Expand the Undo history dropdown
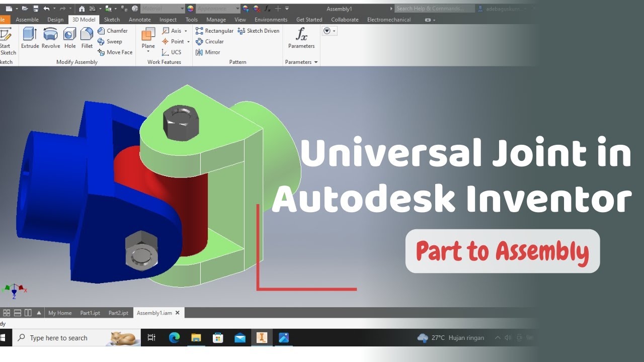The image size is (644, 362). [x=54, y=9]
